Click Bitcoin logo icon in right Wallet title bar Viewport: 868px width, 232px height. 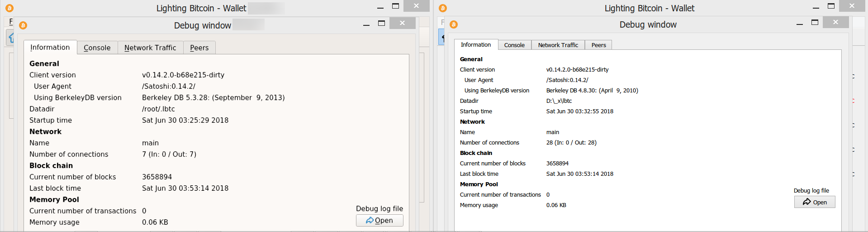click(x=443, y=8)
